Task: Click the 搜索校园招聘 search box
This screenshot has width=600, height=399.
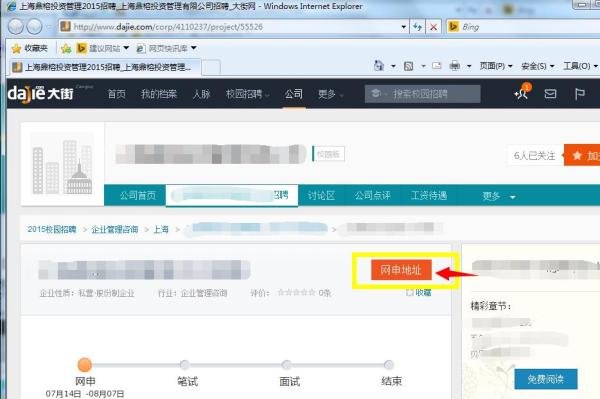Action: click(422, 94)
